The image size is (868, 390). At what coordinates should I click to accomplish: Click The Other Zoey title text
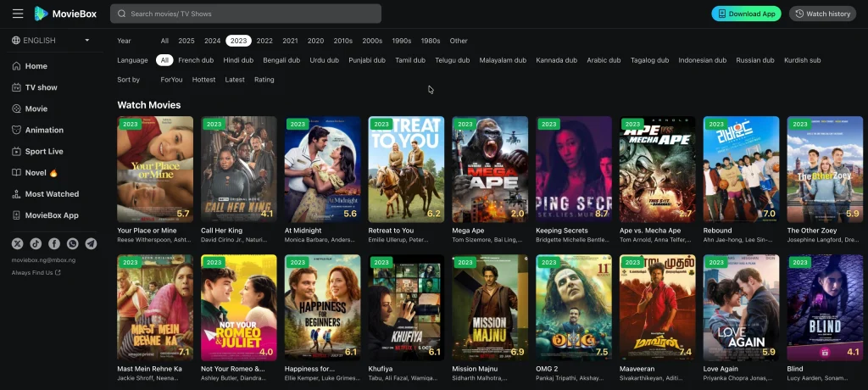[812, 231]
